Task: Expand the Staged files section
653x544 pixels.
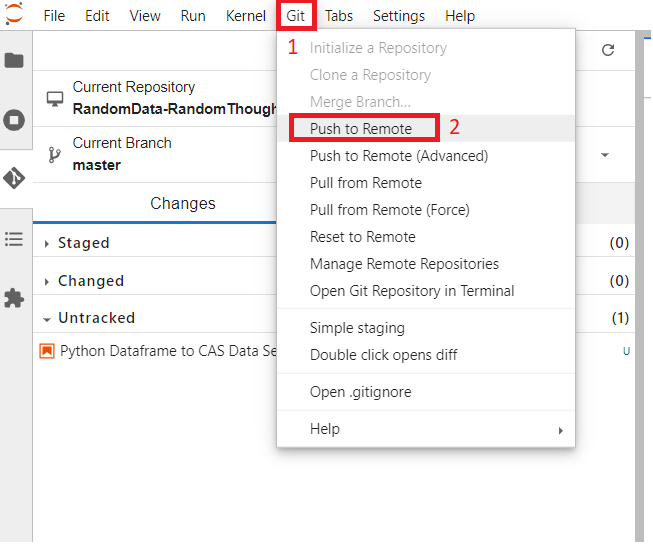Action: point(84,243)
